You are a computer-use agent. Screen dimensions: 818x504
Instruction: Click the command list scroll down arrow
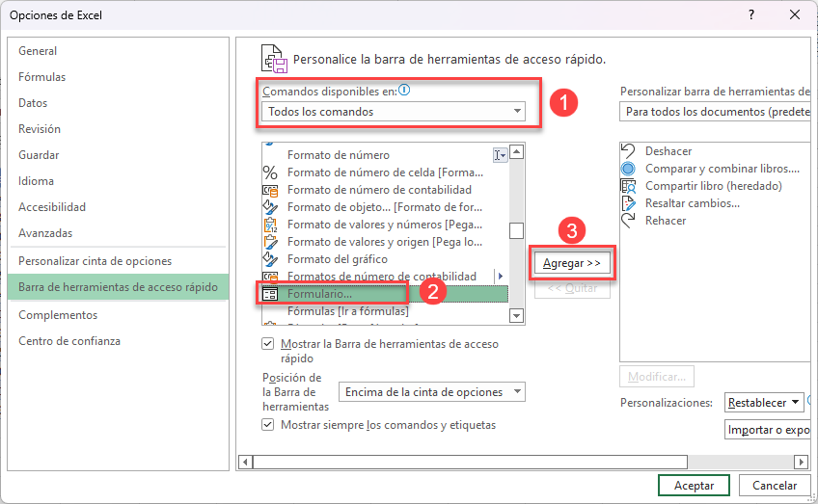tap(516, 316)
